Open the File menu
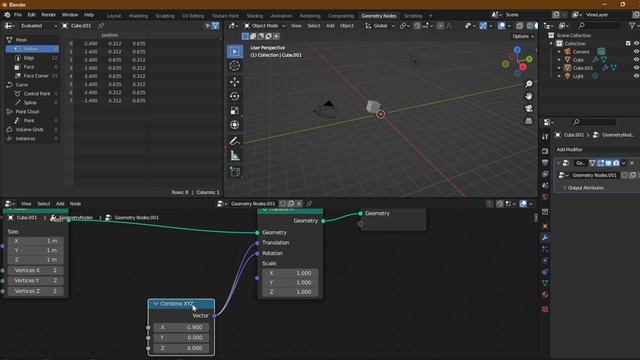The image size is (640, 360). [x=18, y=15]
